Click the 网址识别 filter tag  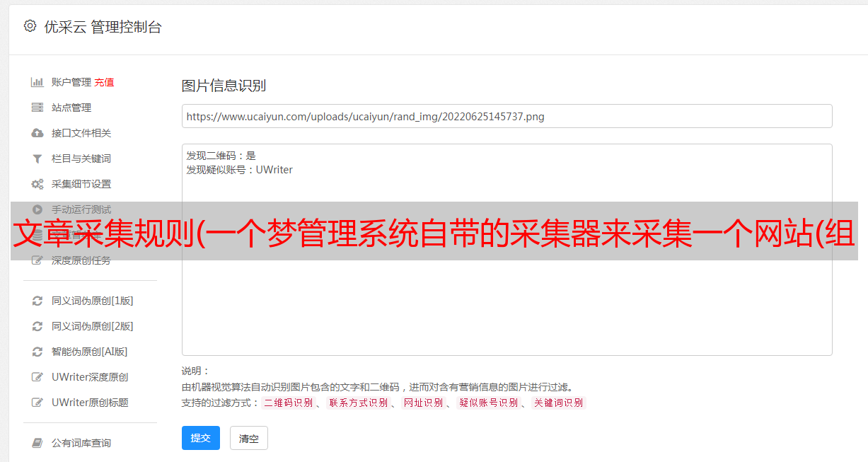click(424, 403)
